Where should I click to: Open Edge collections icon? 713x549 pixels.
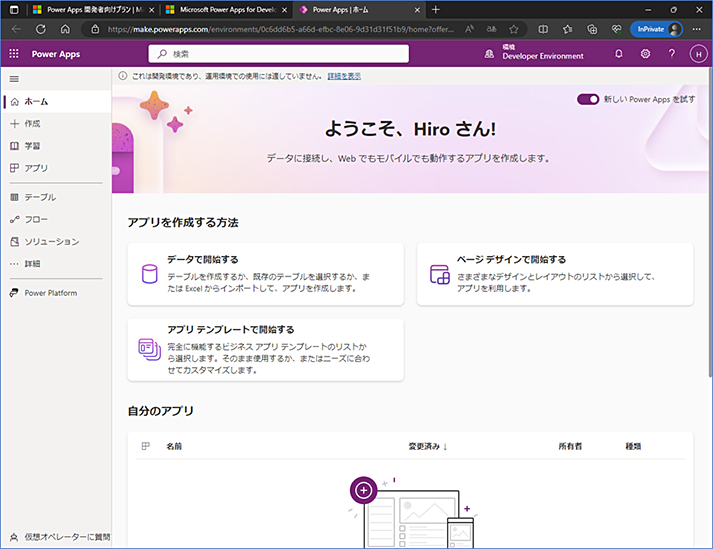(x=592, y=29)
